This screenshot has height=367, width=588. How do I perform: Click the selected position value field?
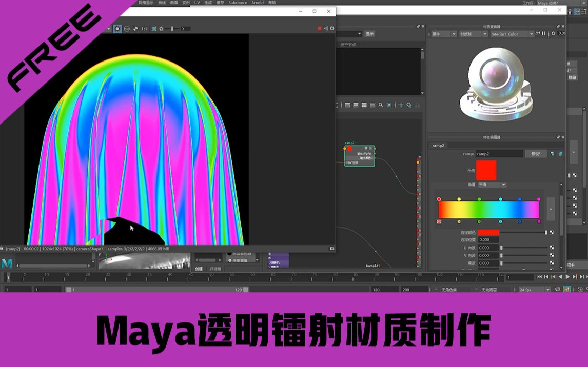click(488, 240)
